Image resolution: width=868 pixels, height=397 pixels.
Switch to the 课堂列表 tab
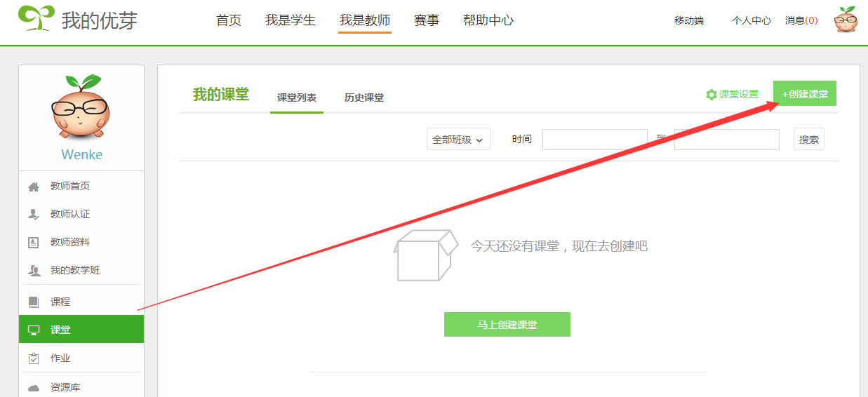[x=297, y=98]
